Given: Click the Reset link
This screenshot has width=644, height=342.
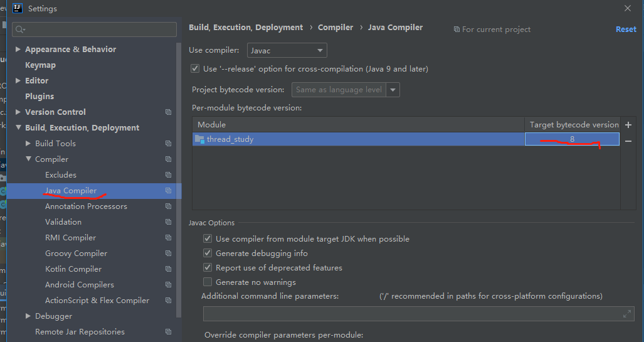Looking at the screenshot, I should pyautogui.click(x=626, y=29).
